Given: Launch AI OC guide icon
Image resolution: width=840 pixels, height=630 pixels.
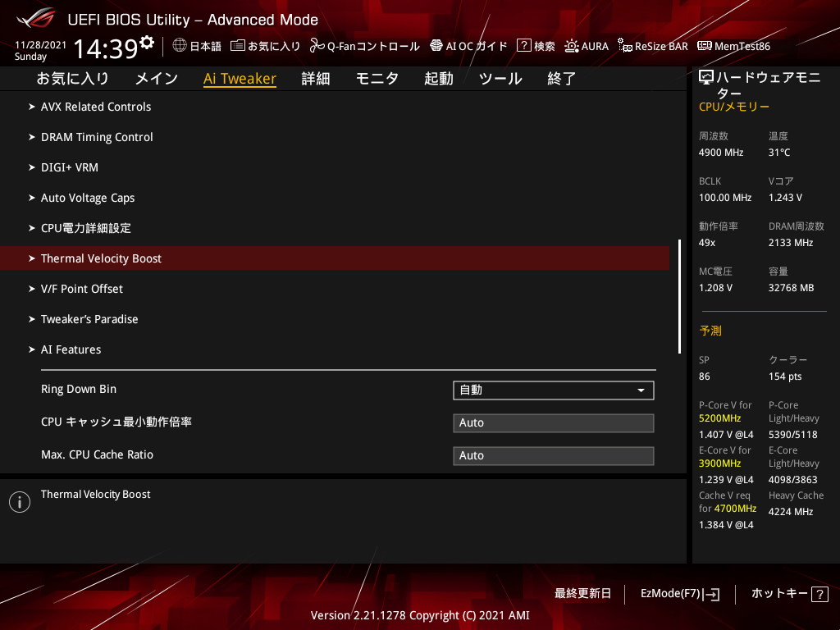Looking at the screenshot, I should tap(436, 46).
